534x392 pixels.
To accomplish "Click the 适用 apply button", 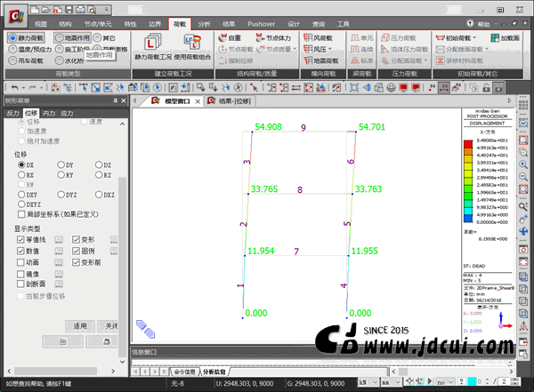I will (80, 325).
